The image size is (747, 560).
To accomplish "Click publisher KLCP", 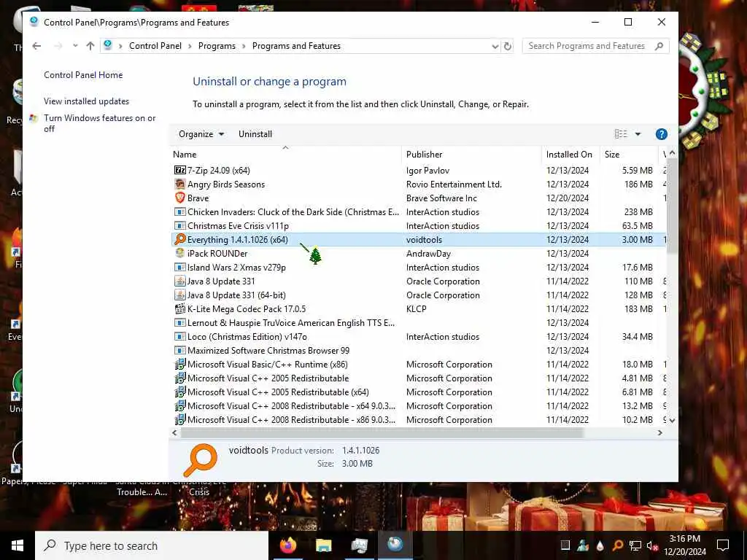I will coord(416,309).
